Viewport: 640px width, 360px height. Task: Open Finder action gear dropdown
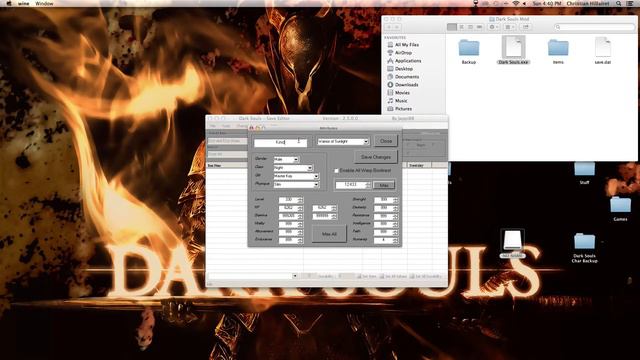point(494,27)
